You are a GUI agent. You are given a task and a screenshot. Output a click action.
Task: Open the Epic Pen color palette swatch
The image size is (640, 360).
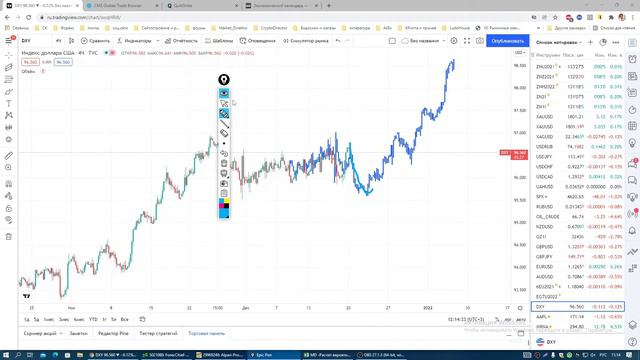(x=224, y=203)
